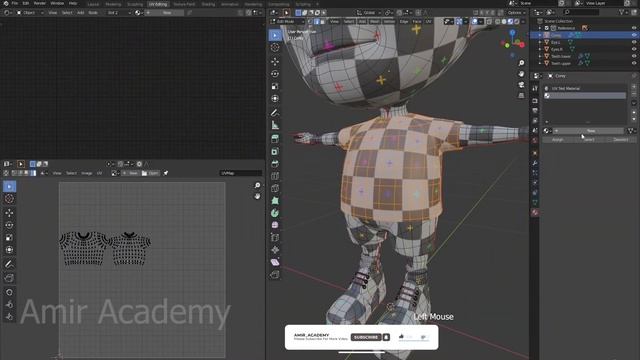640x360 pixels.
Task: Open the Edit Mode dropdown in 3D viewport
Action: [287, 21]
